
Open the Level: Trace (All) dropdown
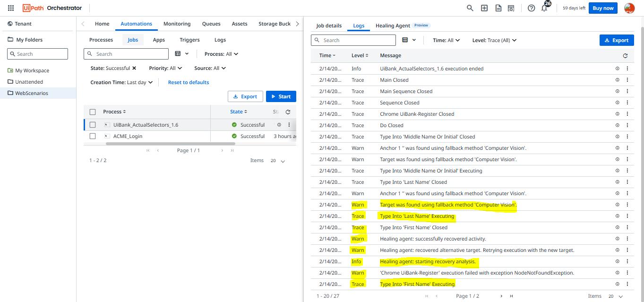[x=494, y=40]
